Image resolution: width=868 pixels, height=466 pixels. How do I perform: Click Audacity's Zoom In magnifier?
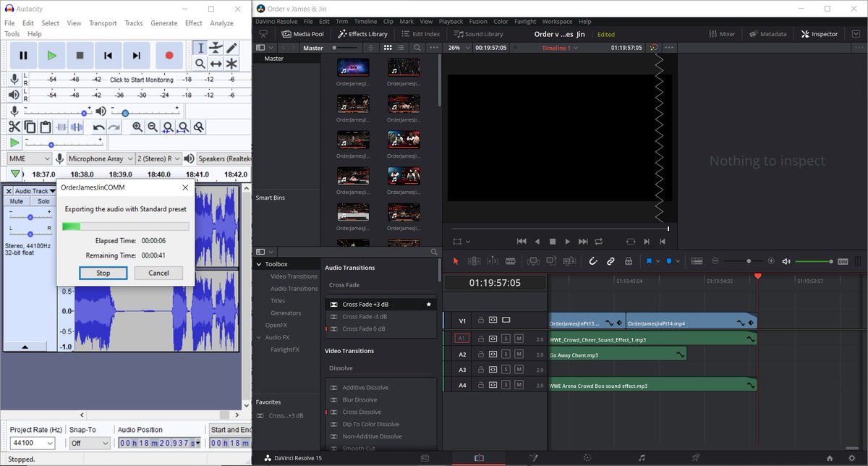pos(137,127)
